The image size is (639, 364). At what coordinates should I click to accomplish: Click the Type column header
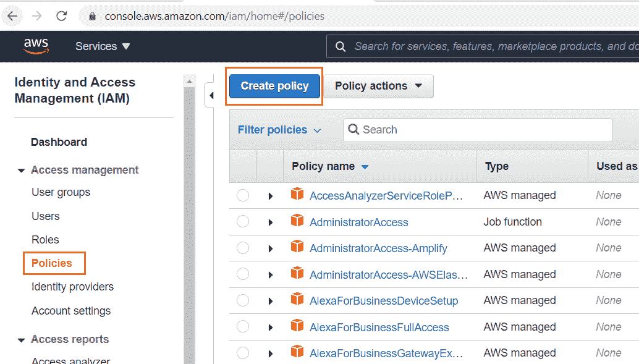click(x=497, y=166)
